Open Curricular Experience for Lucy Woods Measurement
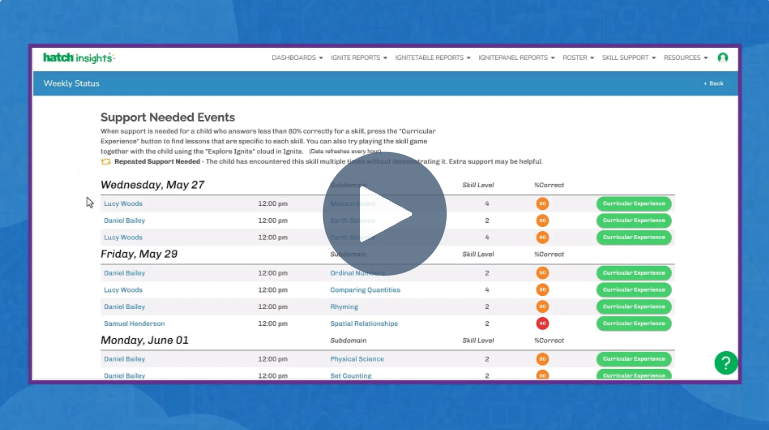The image size is (769, 430). point(634,203)
